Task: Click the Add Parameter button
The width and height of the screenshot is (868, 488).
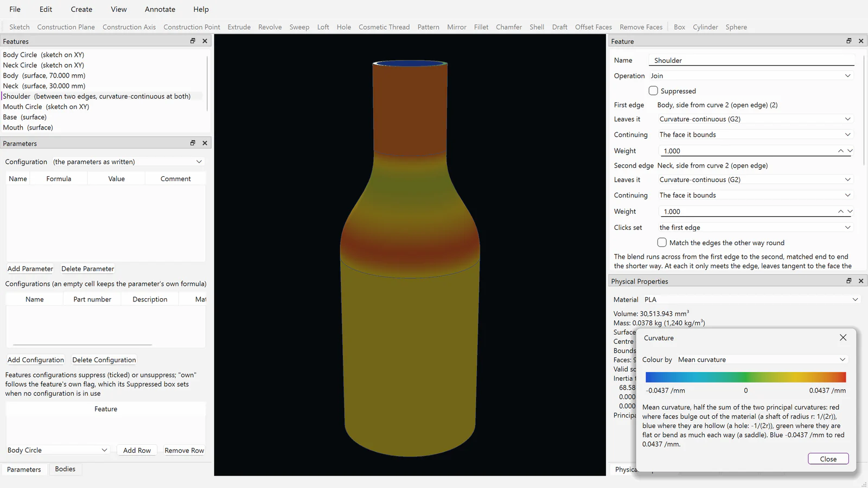Action: point(30,268)
